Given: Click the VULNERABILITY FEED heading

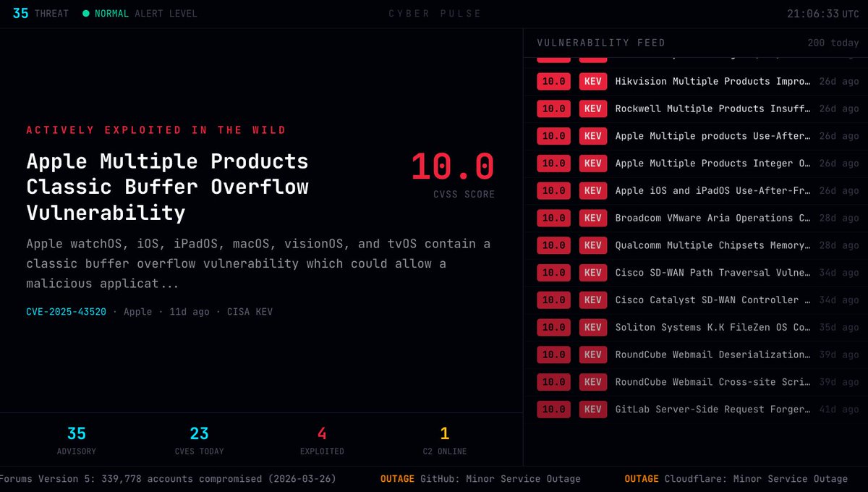Looking at the screenshot, I should coord(601,43).
